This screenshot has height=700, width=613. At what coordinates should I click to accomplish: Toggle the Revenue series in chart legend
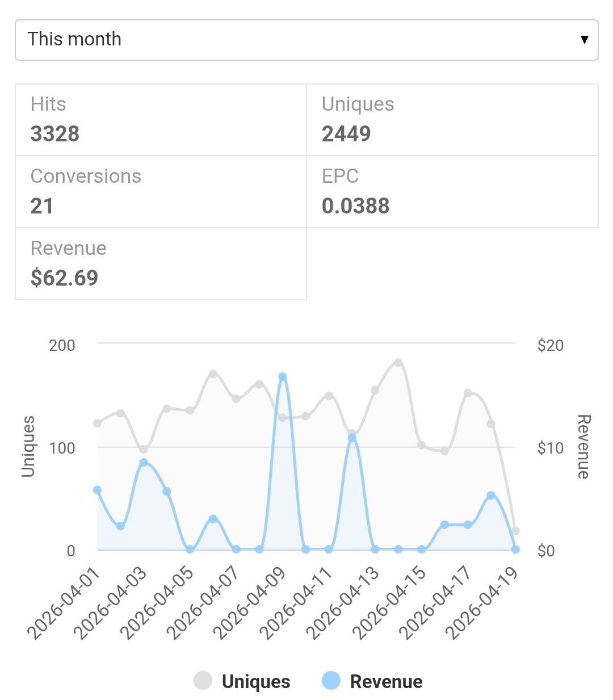[386, 681]
